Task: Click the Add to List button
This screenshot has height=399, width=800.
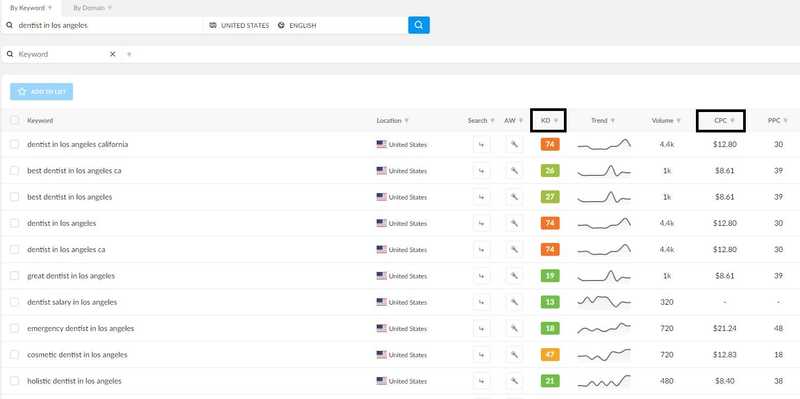Action: click(41, 92)
